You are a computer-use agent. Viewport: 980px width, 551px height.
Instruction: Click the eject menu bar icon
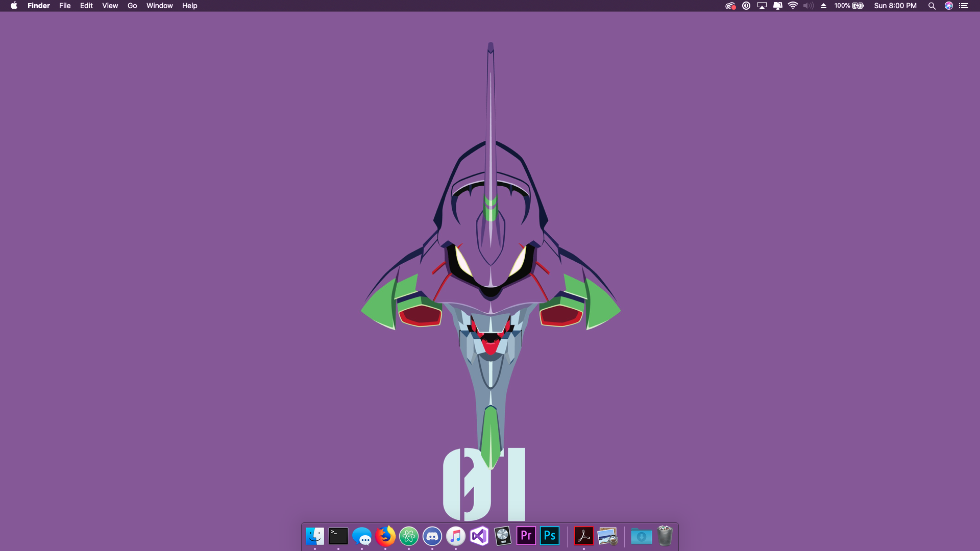[x=823, y=6]
